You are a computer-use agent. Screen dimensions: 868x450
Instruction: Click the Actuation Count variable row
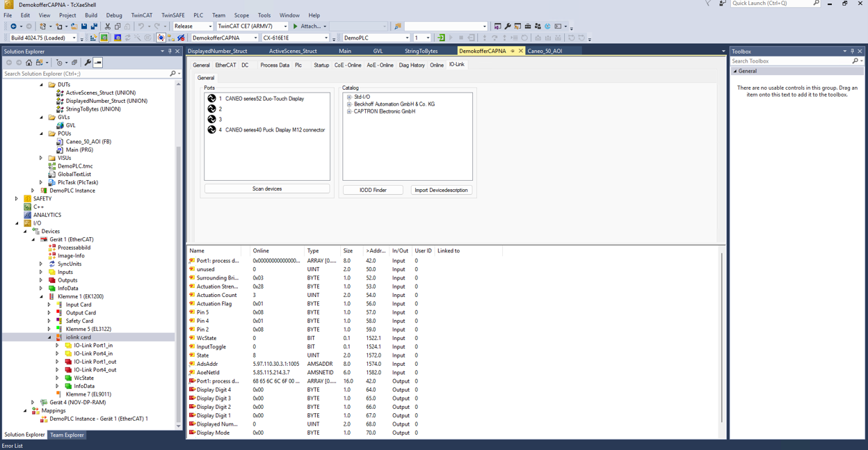[455, 295]
